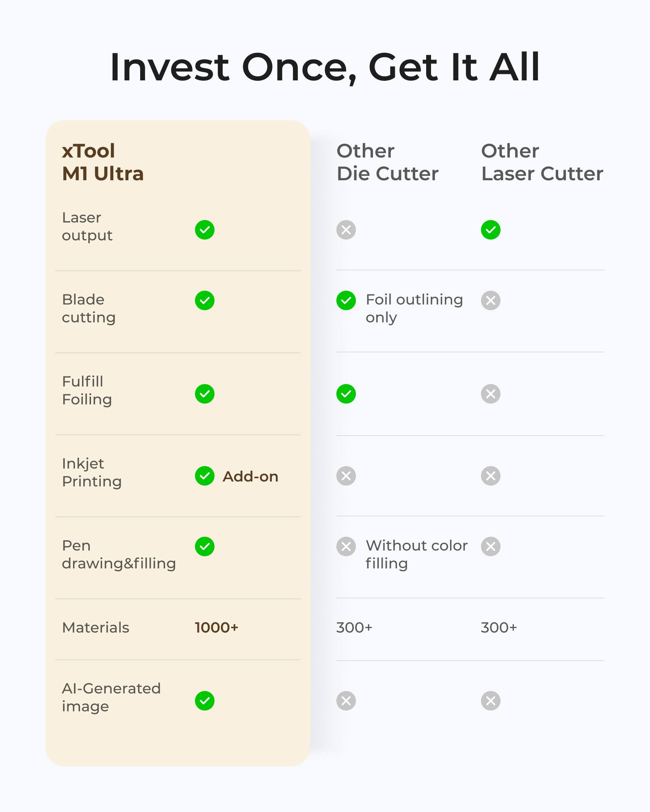Click the Other Die Cutter column heading
The width and height of the screenshot is (650, 812).
(388, 162)
